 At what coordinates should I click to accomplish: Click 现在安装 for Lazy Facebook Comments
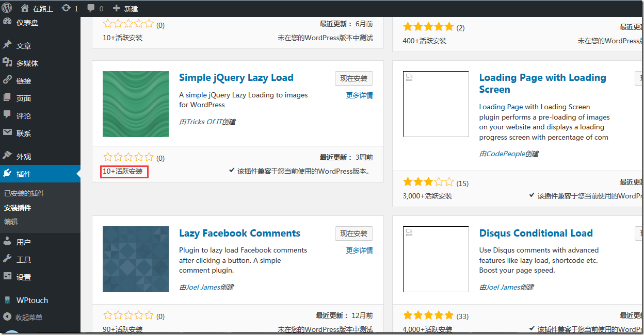coord(353,233)
